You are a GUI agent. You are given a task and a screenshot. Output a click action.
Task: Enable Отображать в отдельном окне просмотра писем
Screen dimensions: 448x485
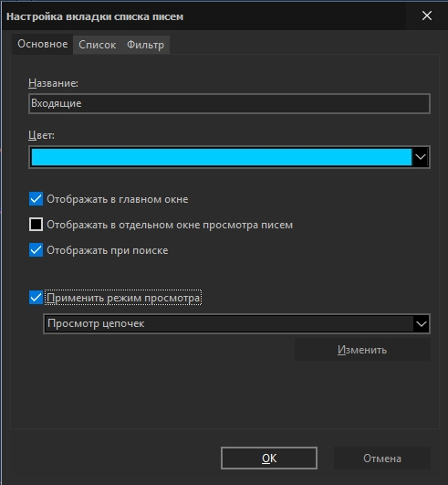coord(36,225)
